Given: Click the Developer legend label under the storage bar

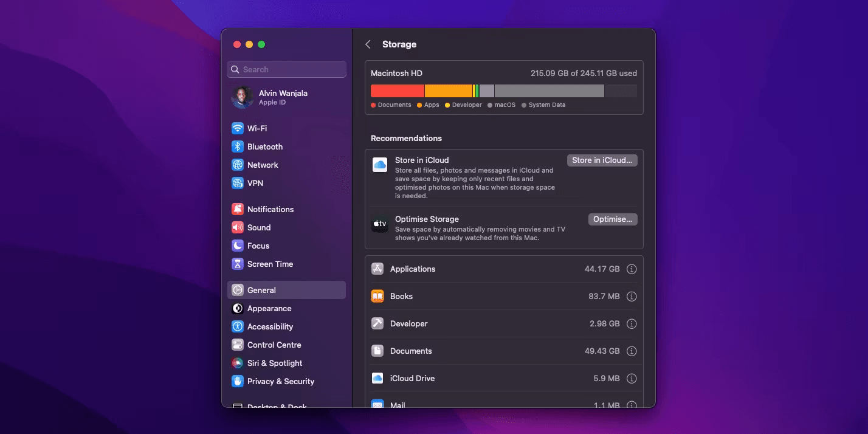Looking at the screenshot, I should pos(467,105).
